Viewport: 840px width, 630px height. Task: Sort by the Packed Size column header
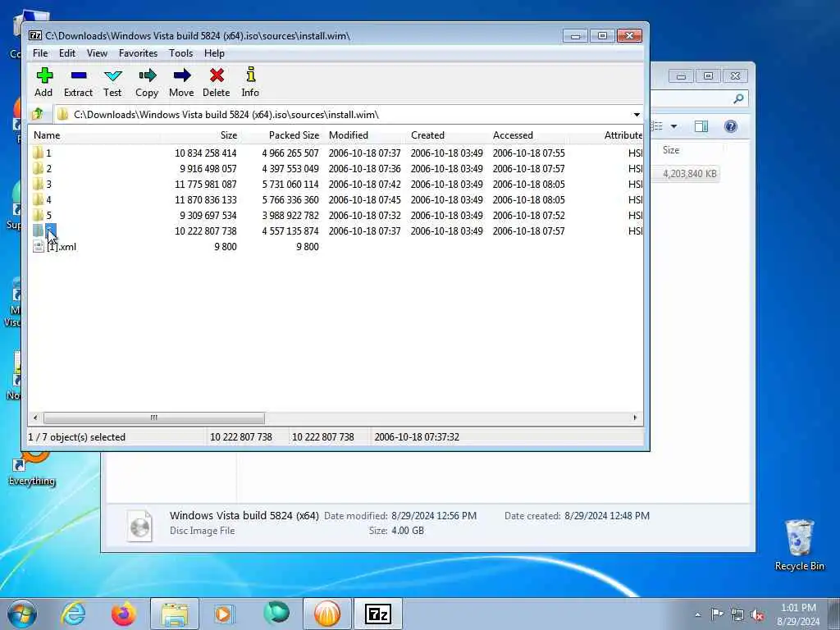pos(281,135)
